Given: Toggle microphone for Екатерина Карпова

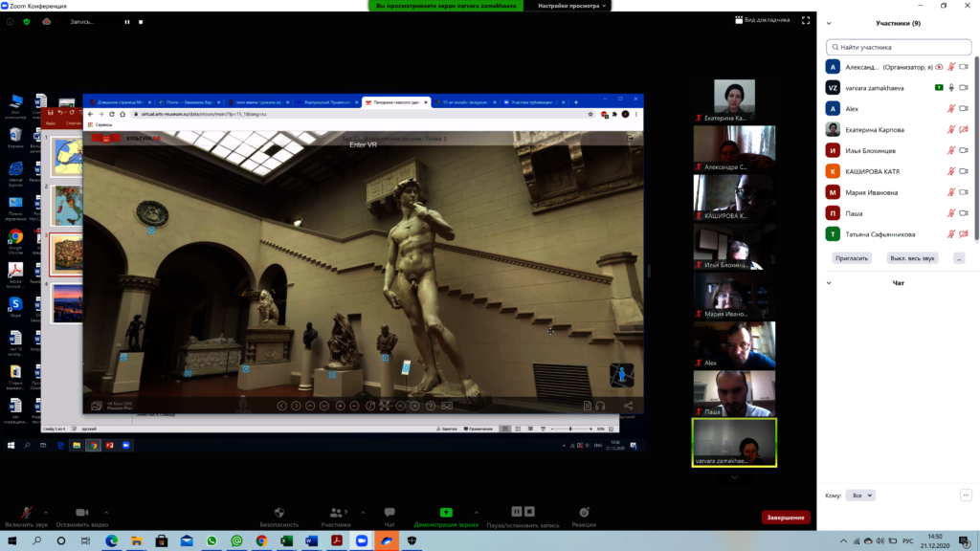Looking at the screenshot, I should 951,129.
